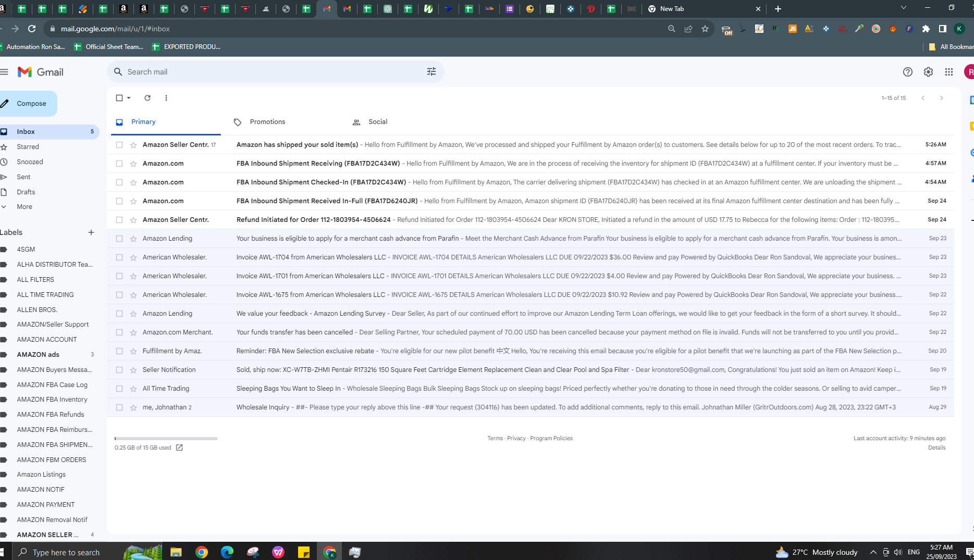Screen dimensions: 974x560
Task: Tick the checkbox for FBA Inbound Shipment Checked-In
Action: (x=119, y=182)
